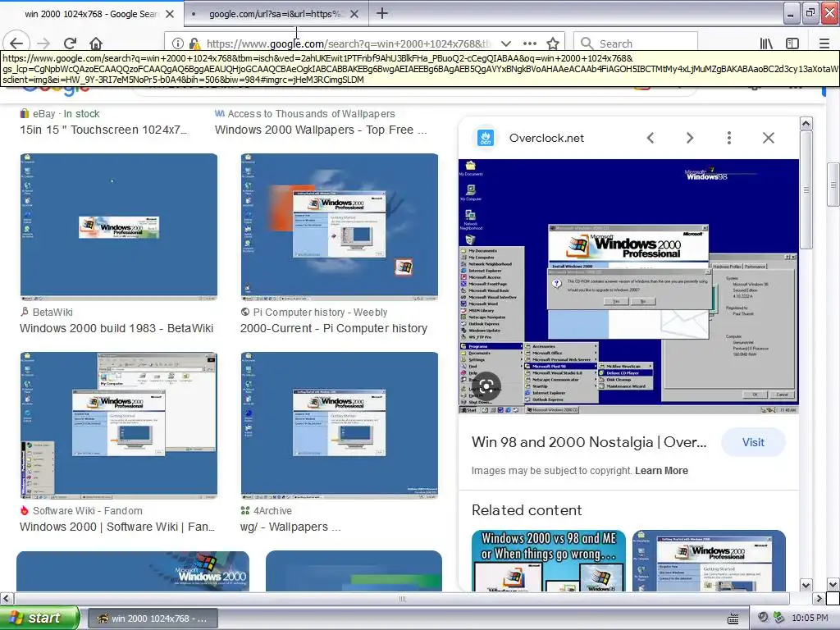Screen dimensions: 840x630
Task: Close the win 2000 1024x768 tab
Action: pos(170,14)
